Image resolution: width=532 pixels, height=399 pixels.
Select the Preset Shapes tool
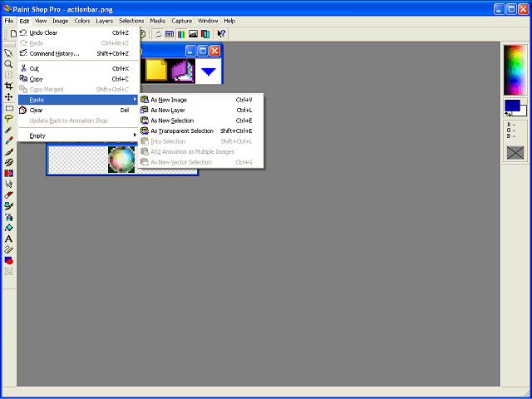click(x=9, y=260)
